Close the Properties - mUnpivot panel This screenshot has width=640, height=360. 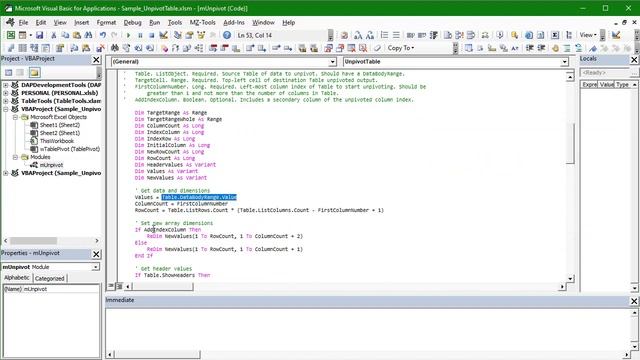(x=96, y=254)
